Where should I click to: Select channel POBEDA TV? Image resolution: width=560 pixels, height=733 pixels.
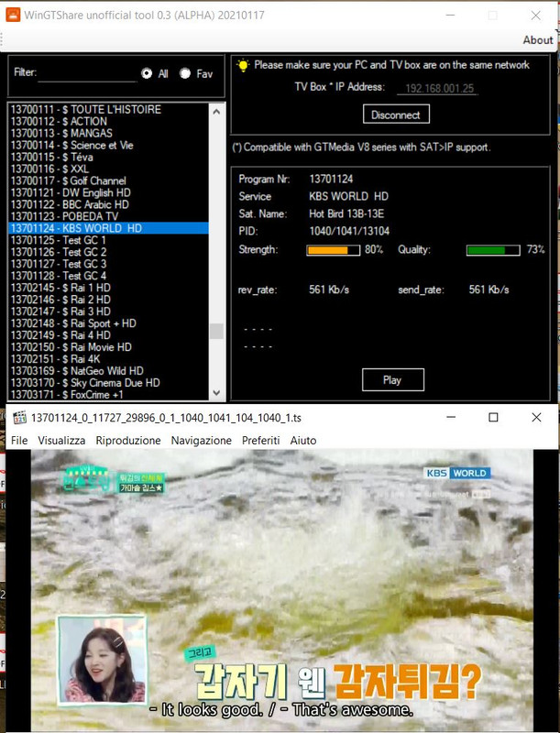(x=109, y=216)
